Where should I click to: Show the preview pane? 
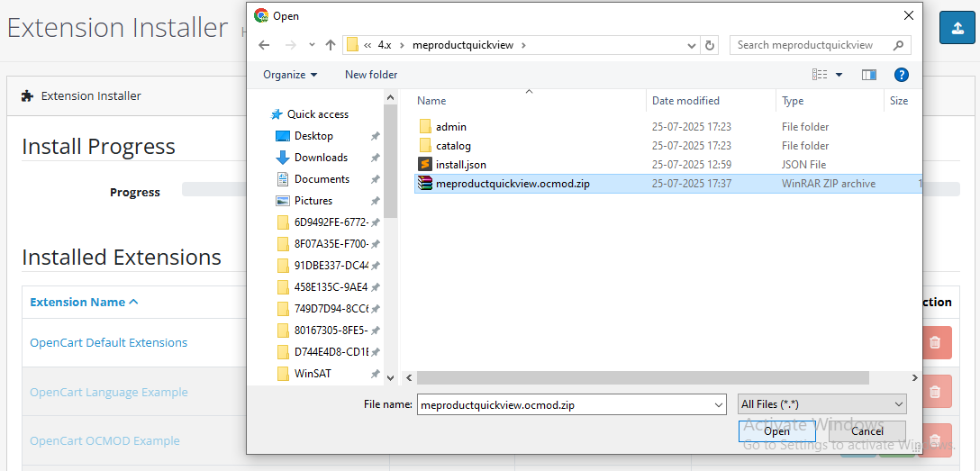(868, 75)
